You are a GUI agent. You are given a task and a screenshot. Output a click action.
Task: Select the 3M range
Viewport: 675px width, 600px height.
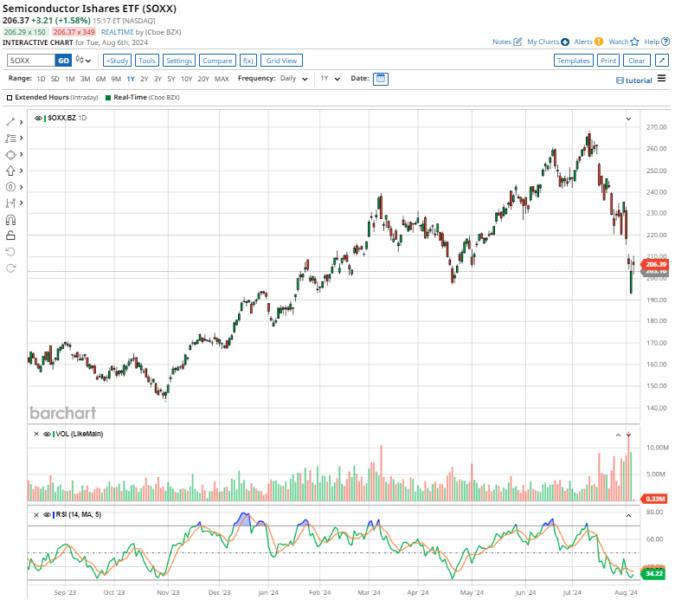coord(85,79)
